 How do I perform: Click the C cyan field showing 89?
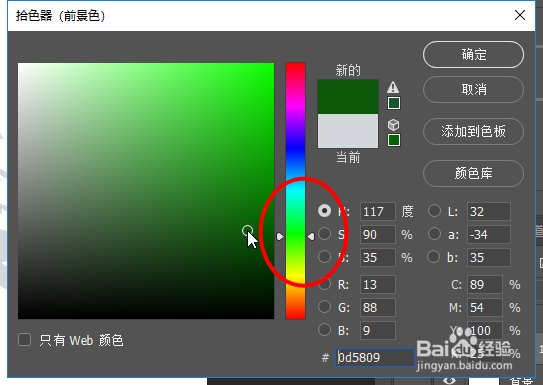(x=484, y=284)
